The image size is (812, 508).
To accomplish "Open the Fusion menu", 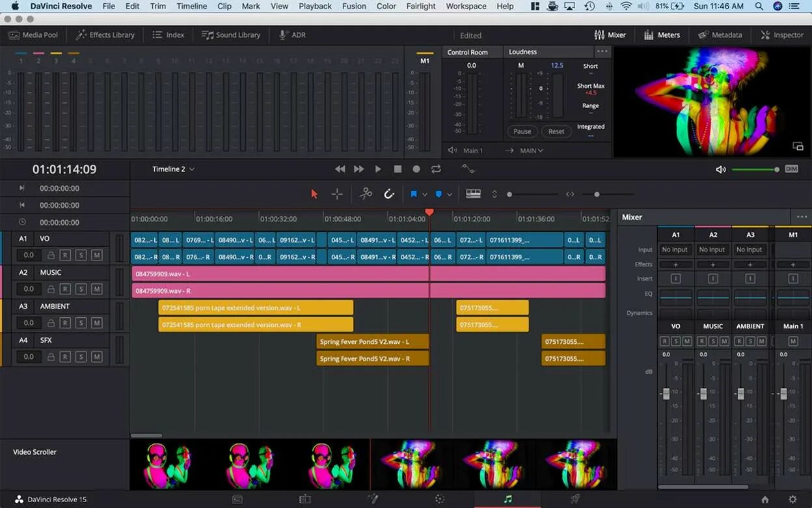I will 354,6.
